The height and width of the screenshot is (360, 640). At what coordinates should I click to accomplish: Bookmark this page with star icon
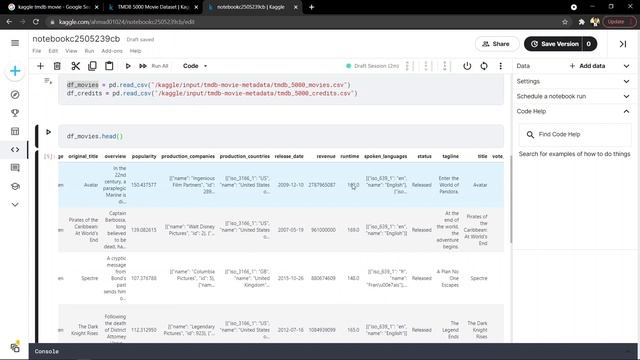pyautogui.click(x=565, y=22)
